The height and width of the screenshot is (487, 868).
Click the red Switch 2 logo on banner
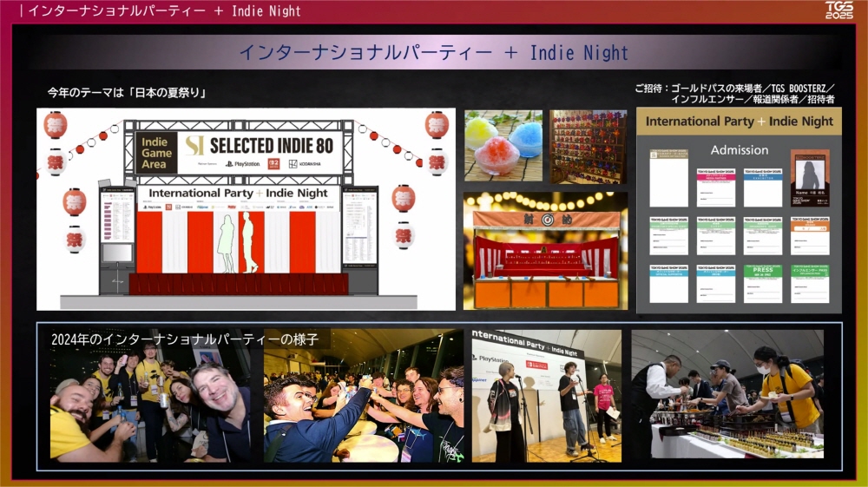point(274,164)
